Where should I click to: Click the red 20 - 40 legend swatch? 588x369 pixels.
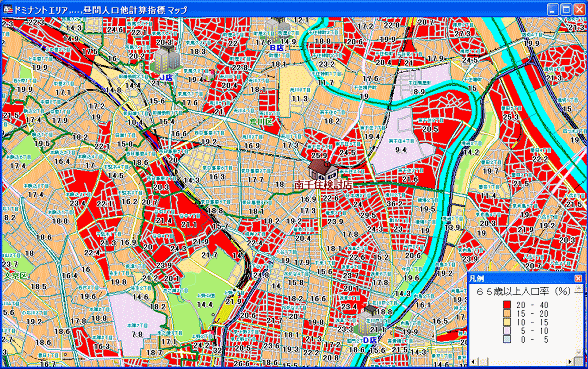click(x=507, y=304)
